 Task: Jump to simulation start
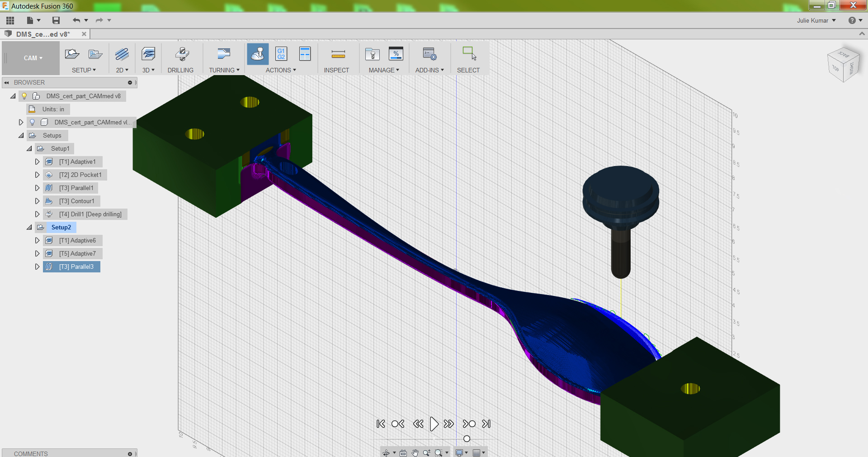(381, 424)
